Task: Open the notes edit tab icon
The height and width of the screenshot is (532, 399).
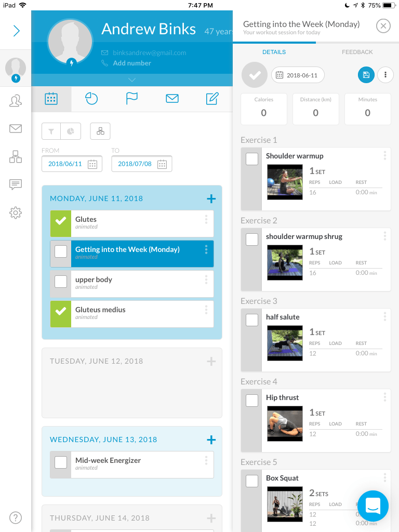Action: pyautogui.click(x=212, y=99)
